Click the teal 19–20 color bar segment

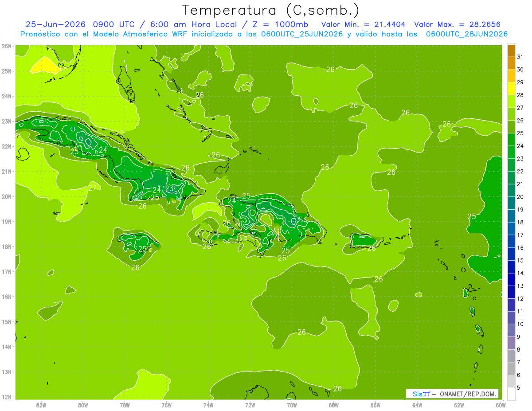(511, 203)
